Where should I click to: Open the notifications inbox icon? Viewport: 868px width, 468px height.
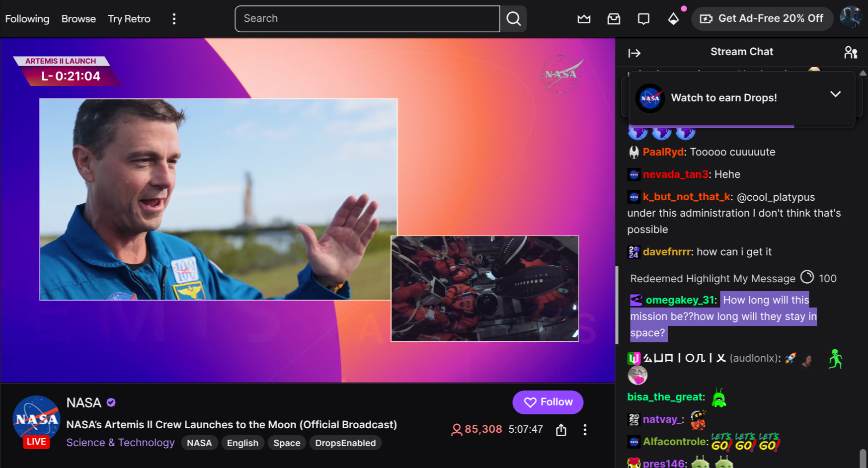(x=614, y=19)
